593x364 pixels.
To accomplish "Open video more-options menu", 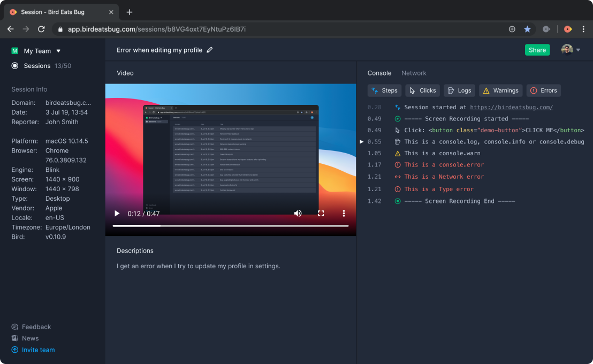I will [x=344, y=214].
